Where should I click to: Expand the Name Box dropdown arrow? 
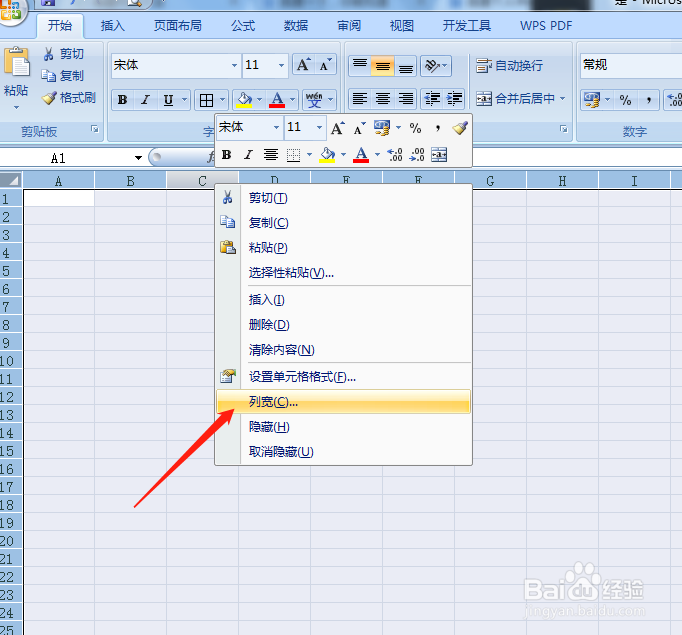click(x=138, y=158)
